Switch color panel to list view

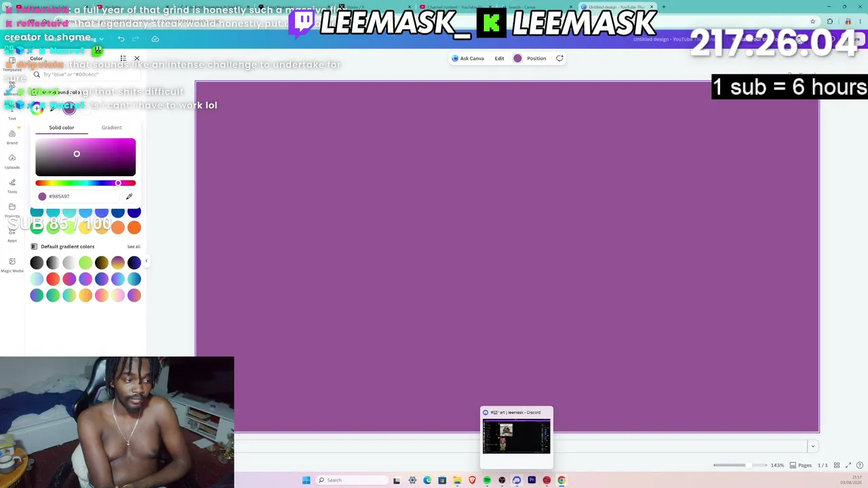click(123, 58)
